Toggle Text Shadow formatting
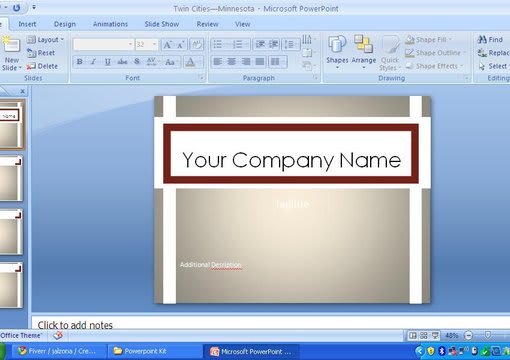Screen dimensions: 510x360 pos(137,62)
